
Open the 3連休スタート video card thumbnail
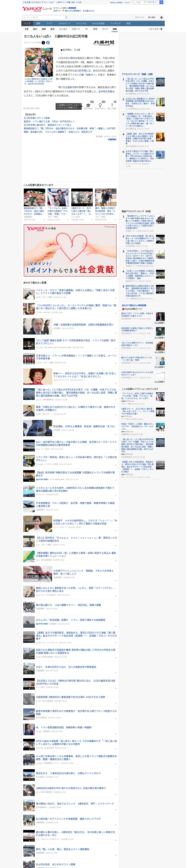tap(82, 197)
